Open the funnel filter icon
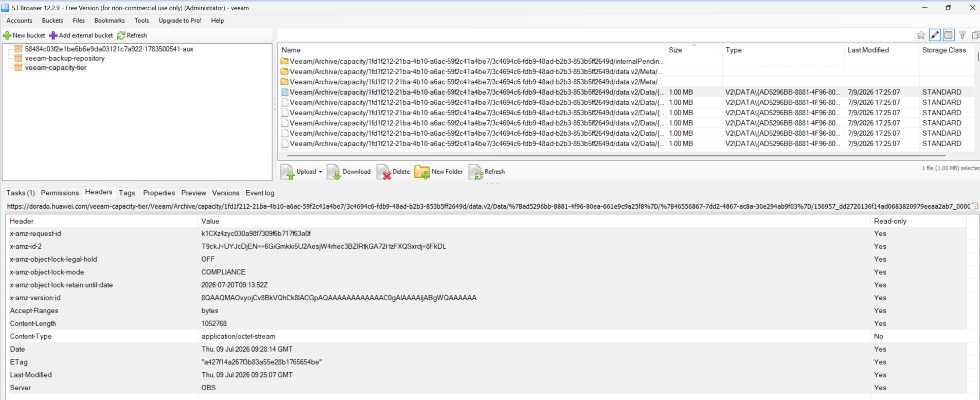The image size is (980, 400). coord(962,35)
